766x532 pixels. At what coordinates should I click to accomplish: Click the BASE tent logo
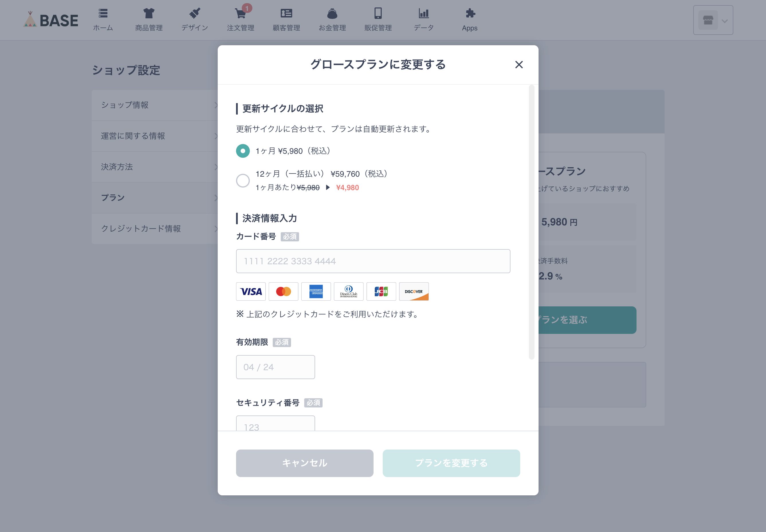coord(51,20)
